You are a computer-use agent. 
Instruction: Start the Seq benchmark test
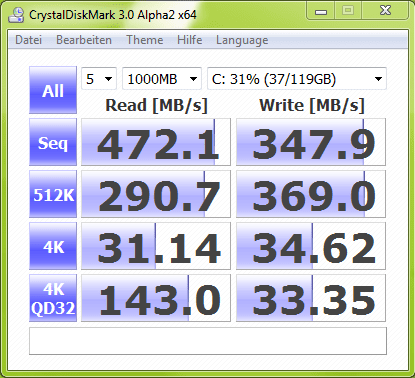53,142
